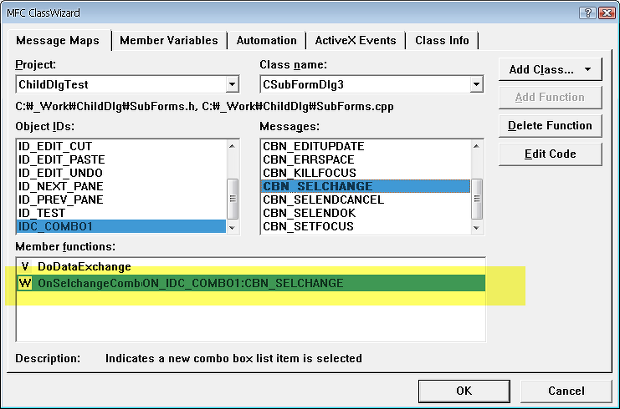Screen dimensions: 620x409
Task: Click Messages scrollbar up arrow
Action: tap(476, 146)
